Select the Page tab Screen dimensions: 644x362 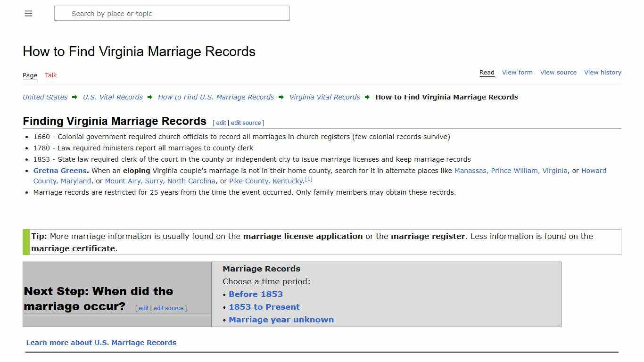click(x=30, y=75)
